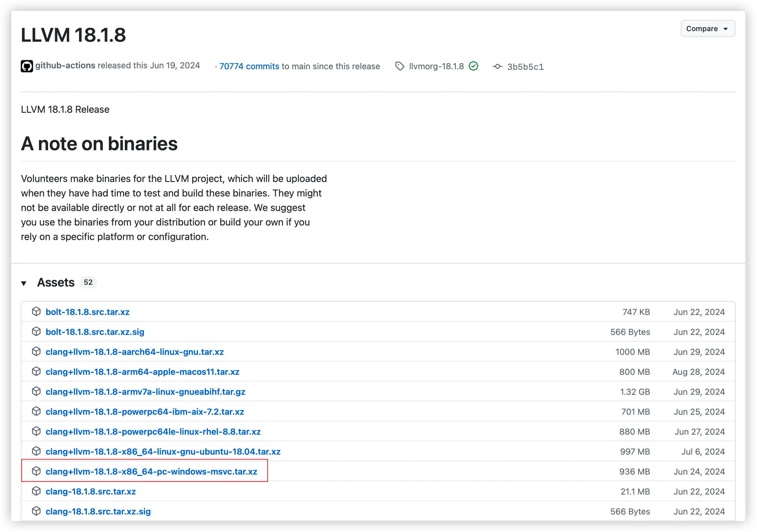Viewport: 757px width, 532px height.
Task: Click package icon beside the windows-msvc archive
Action: point(36,471)
